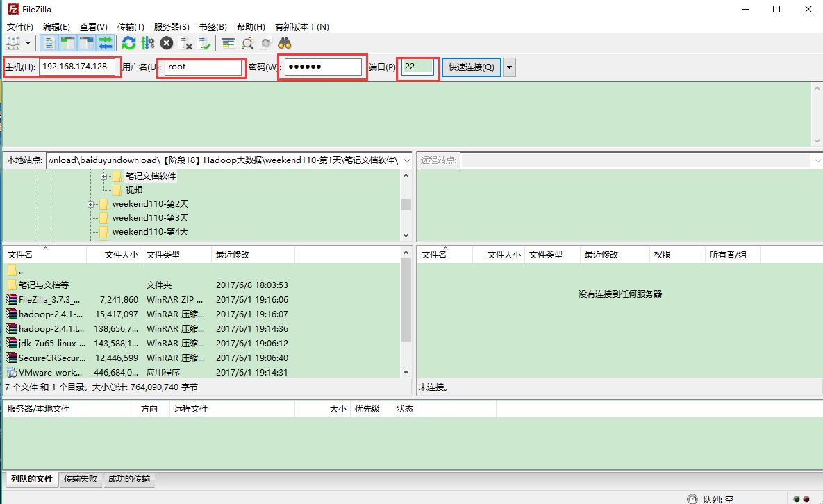
Task: Sort local files by 文件大小 column
Action: coord(115,254)
